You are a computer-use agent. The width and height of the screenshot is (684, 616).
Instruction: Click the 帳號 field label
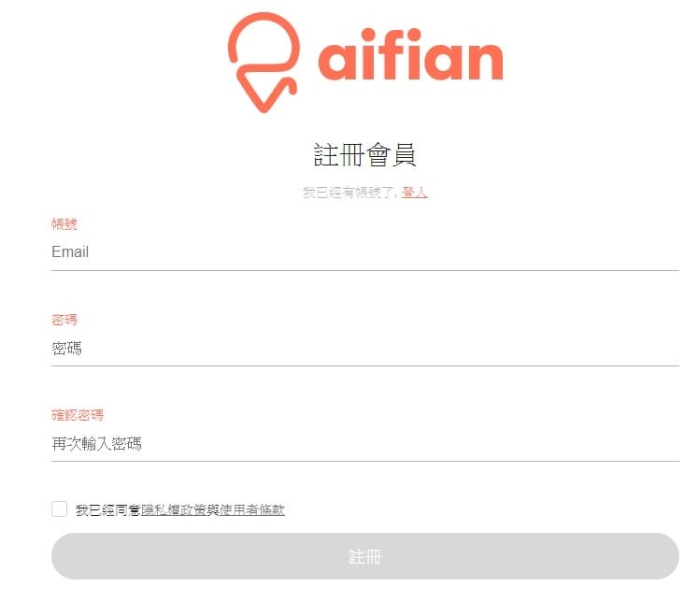(x=64, y=224)
